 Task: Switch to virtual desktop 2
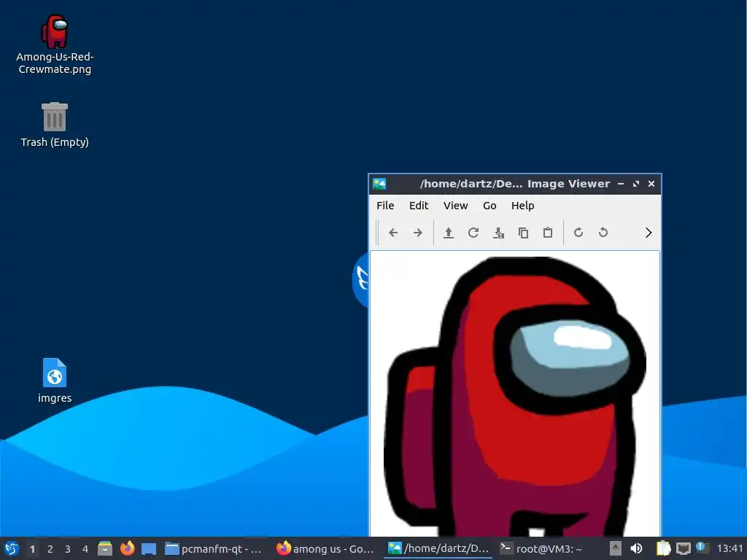point(50,549)
